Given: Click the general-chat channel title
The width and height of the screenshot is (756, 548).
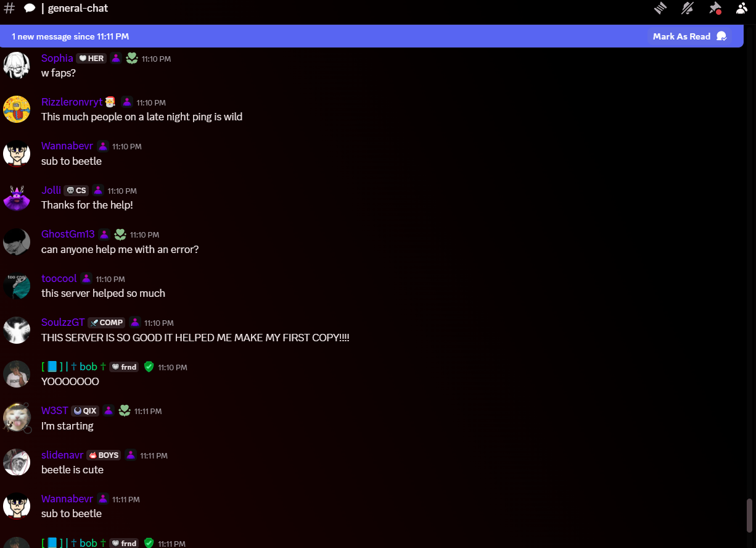Looking at the screenshot, I should [78, 8].
